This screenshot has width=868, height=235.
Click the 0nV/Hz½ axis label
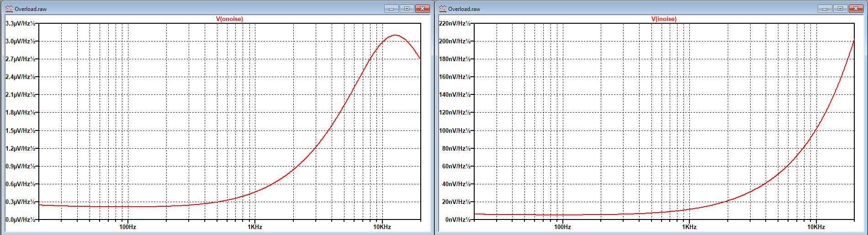458,219
